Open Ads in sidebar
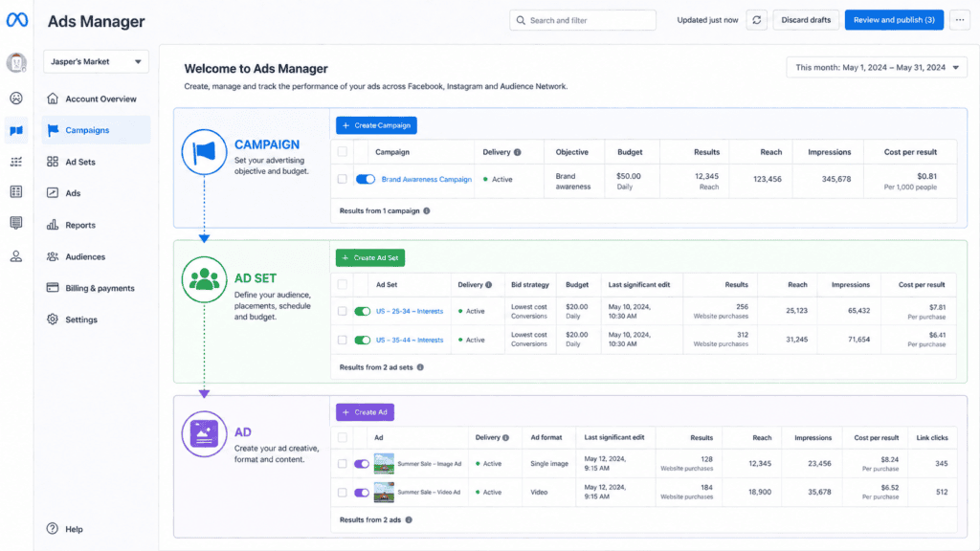The height and width of the screenshot is (551, 980). [x=97, y=193]
